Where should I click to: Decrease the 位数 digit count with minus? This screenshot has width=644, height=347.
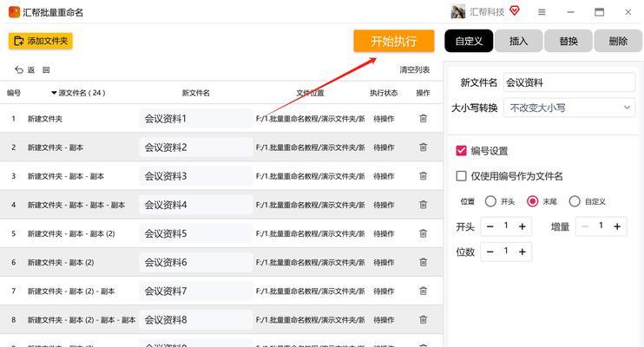tap(490, 252)
